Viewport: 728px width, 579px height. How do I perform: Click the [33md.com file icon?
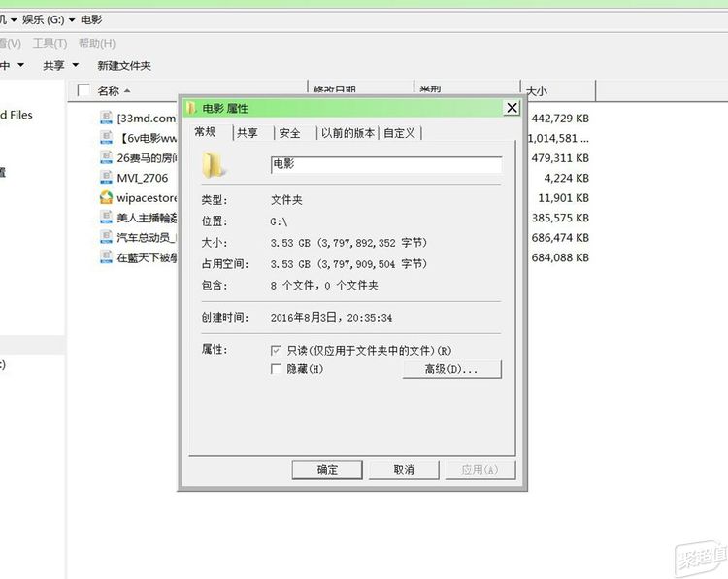[106, 118]
